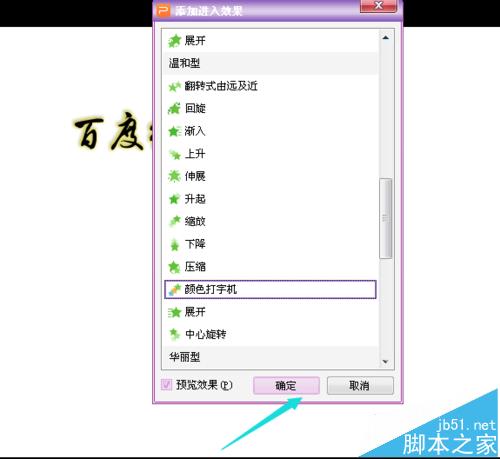Select the 伸展 effect star icon
This screenshot has width=500, height=459.
pos(174,176)
